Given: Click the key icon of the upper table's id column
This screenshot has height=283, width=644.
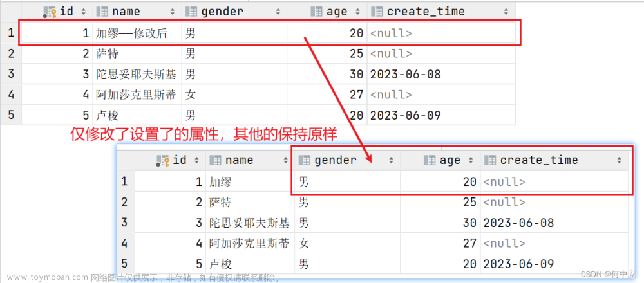Looking at the screenshot, I should pos(50,12).
